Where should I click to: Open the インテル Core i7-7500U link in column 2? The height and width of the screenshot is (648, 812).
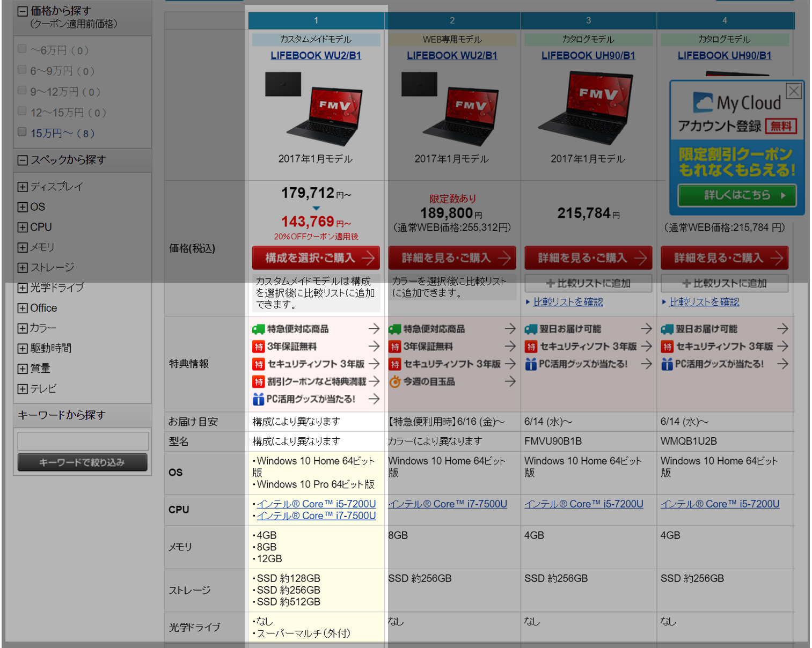[448, 504]
